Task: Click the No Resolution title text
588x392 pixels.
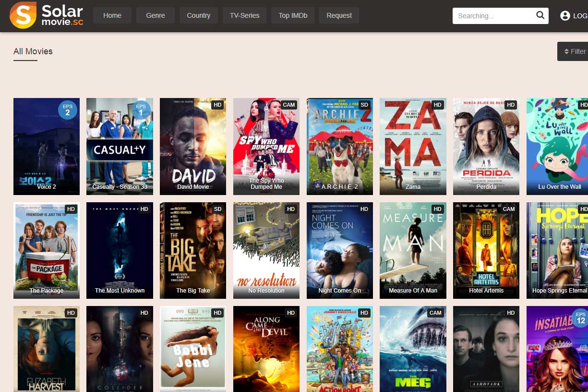Action: tap(266, 291)
